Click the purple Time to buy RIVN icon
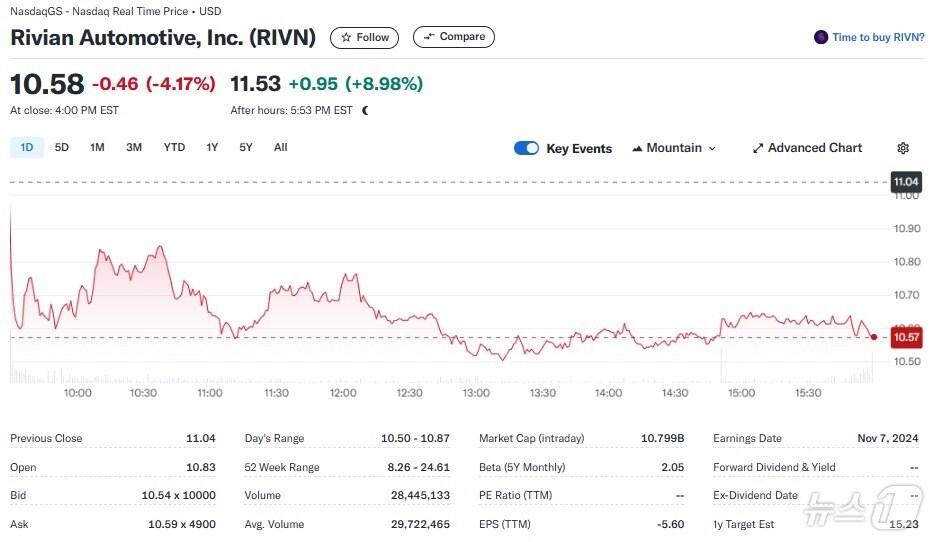Viewport: 933px width, 542px height. click(x=822, y=37)
